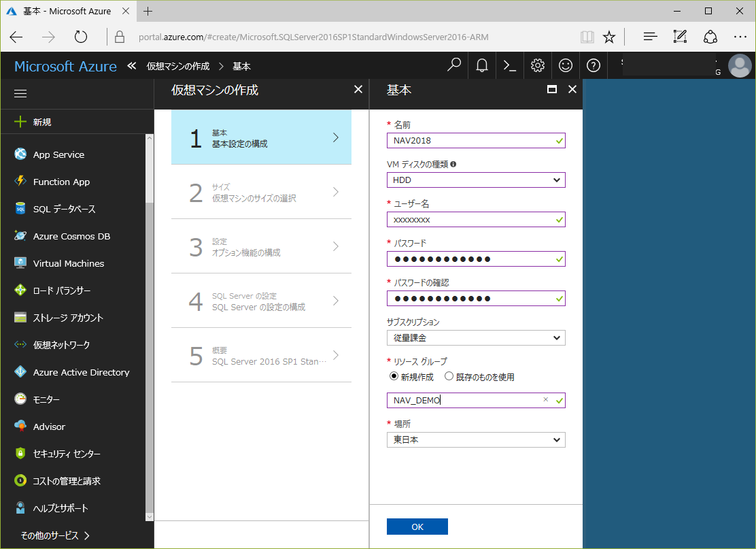
Task: Open the web note pen icon
Action: pyautogui.click(x=680, y=37)
